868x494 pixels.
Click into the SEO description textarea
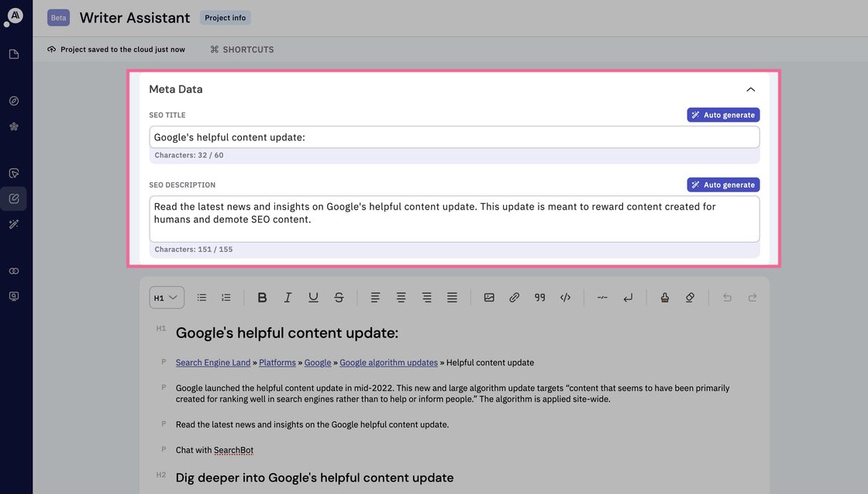tap(454, 219)
